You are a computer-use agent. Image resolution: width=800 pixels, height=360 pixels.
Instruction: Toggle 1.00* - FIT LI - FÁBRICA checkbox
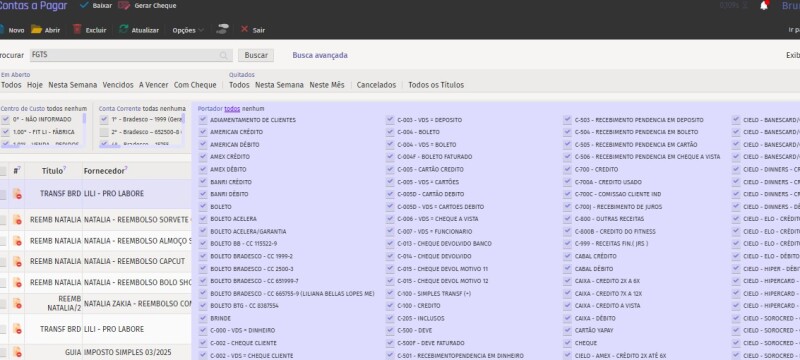(5, 132)
